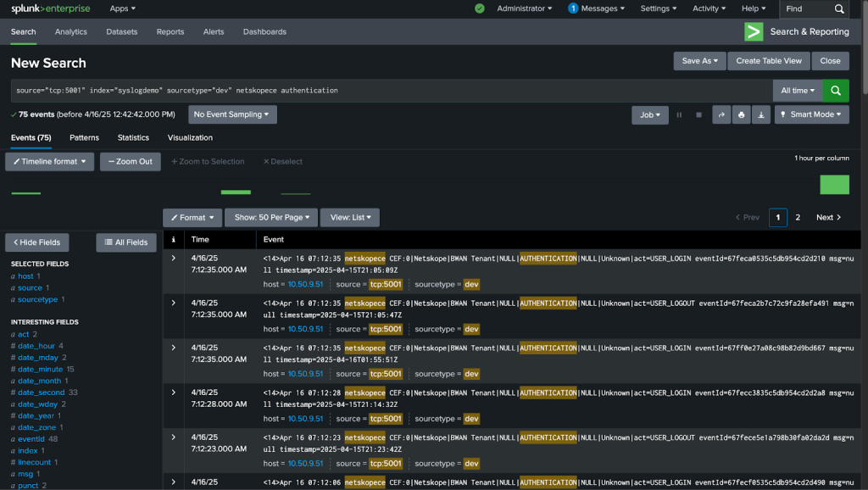Click the info column header icon
The image size is (868, 490).
point(173,239)
